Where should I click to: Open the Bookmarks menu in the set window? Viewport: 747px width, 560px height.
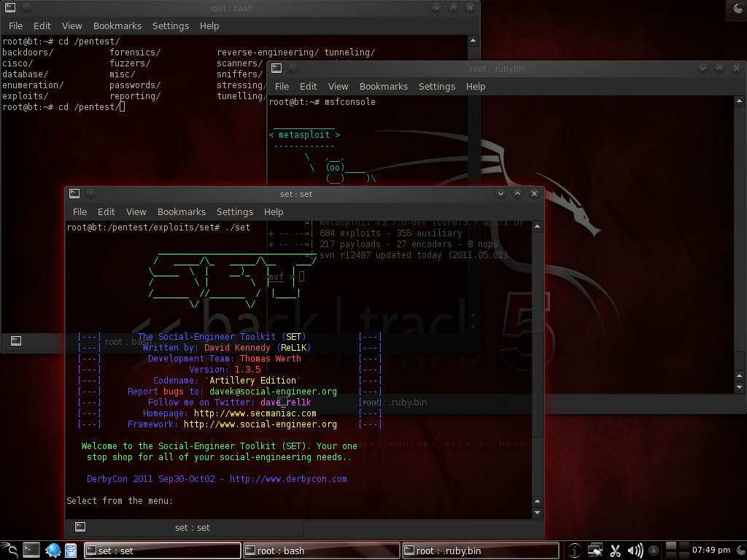[181, 211]
